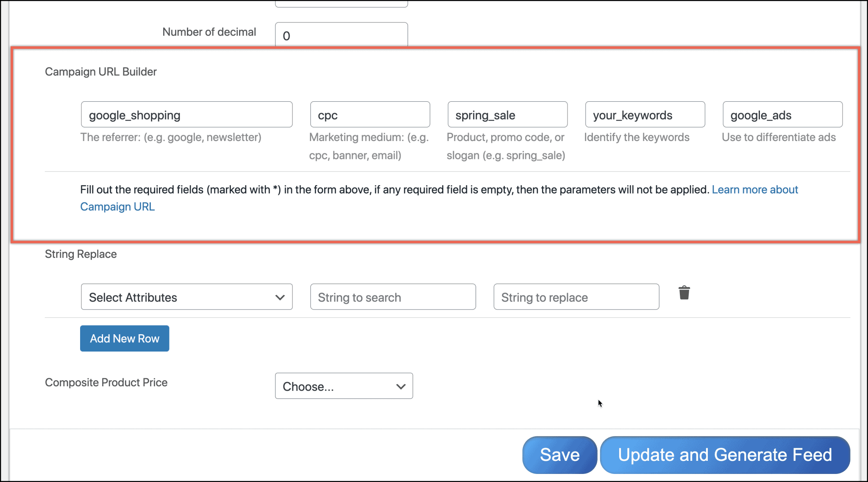
Task: Click the Campaign URL Builder section label
Action: [x=100, y=71]
